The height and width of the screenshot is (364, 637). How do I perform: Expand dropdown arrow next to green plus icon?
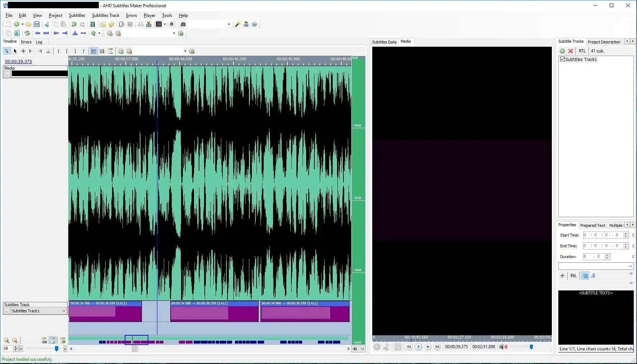(x=22, y=24)
